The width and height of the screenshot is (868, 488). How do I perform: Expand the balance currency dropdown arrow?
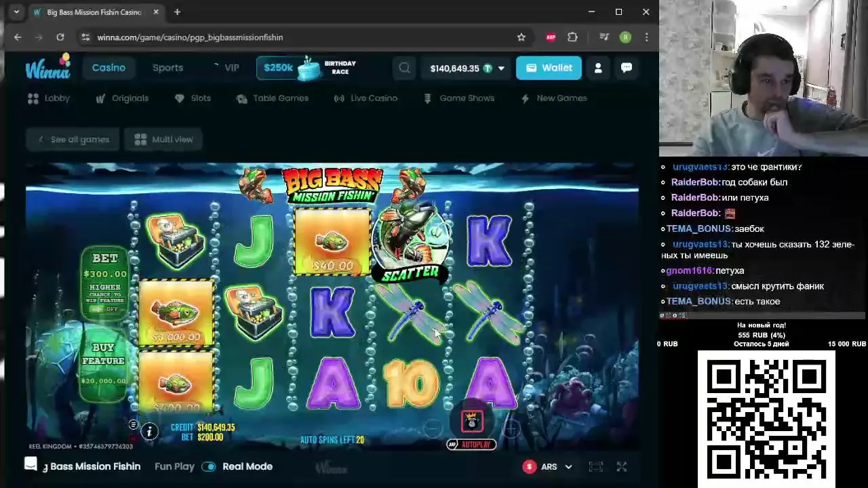[501, 68]
